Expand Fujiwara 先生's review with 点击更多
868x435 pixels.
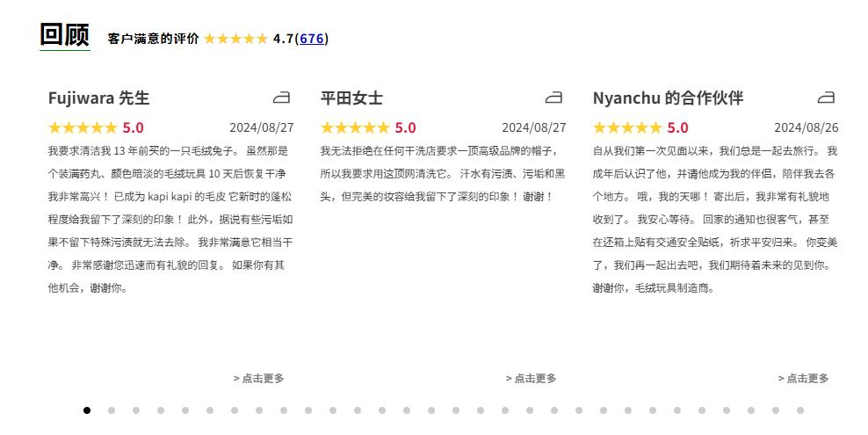258,379
